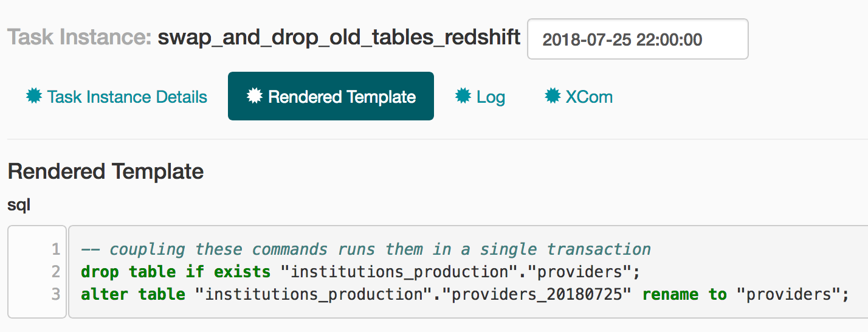Viewport: 868px width, 332px height.
Task: Focus the execution date input field
Action: pyautogui.click(x=637, y=40)
